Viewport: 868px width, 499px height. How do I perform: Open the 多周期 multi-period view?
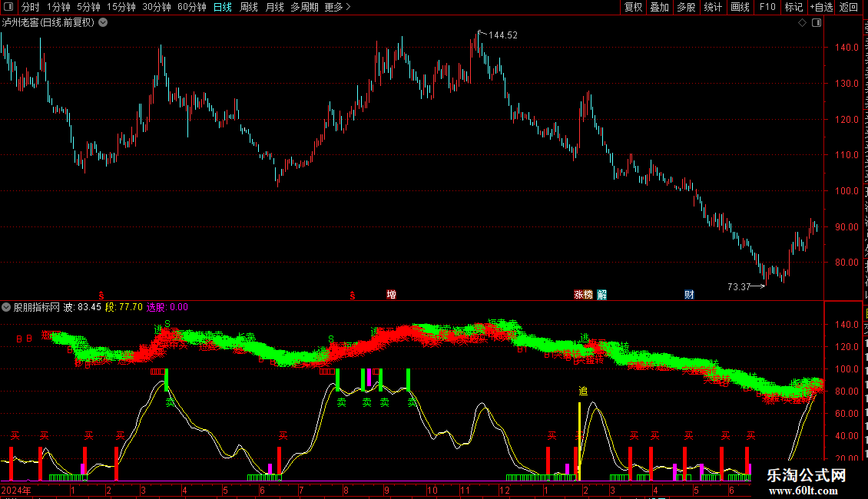tap(304, 7)
